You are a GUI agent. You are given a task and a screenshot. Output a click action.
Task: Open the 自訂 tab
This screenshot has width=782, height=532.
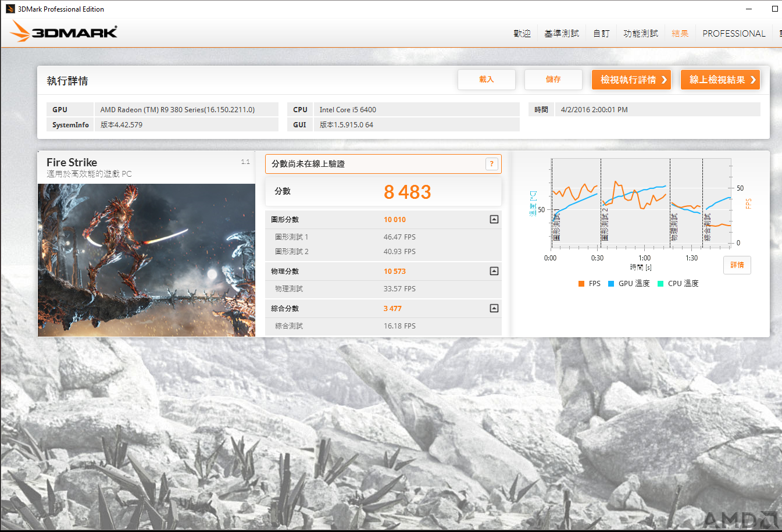(x=601, y=33)
